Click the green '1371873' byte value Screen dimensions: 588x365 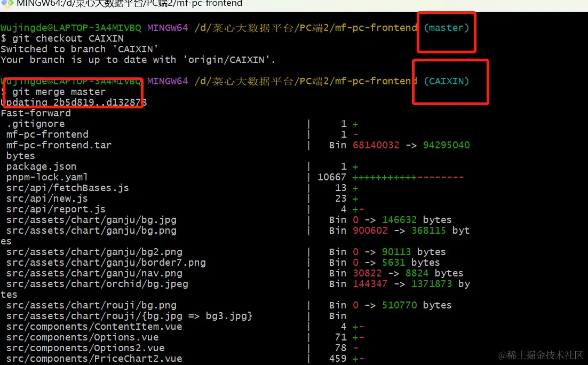coord(432,283)
